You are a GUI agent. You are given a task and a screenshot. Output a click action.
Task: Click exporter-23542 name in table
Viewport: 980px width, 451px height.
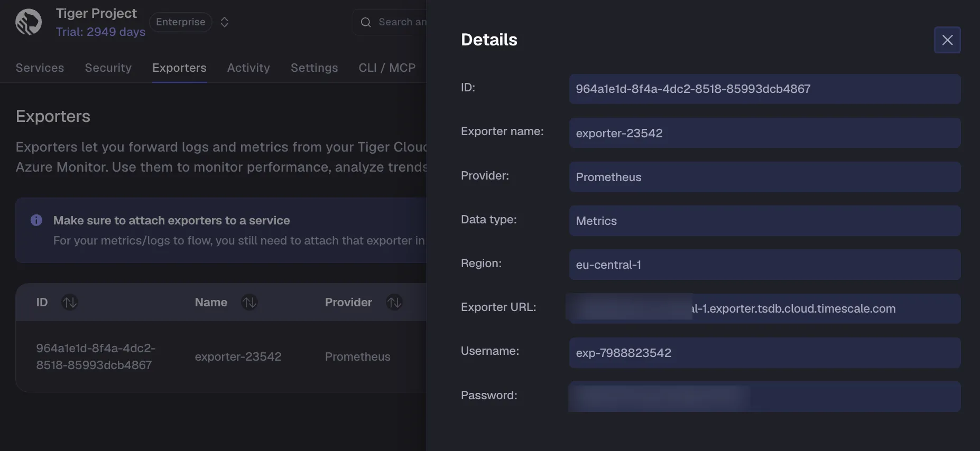pyautogui.click(x=238, y=356)
